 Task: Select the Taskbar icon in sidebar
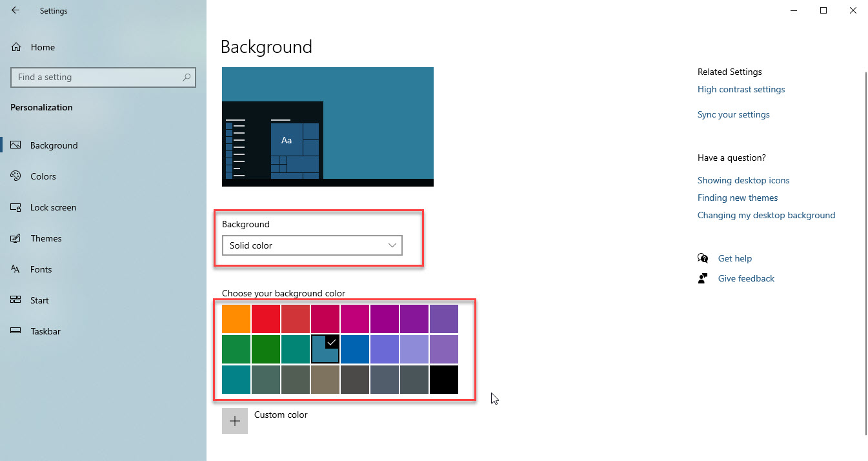(16, 331)
